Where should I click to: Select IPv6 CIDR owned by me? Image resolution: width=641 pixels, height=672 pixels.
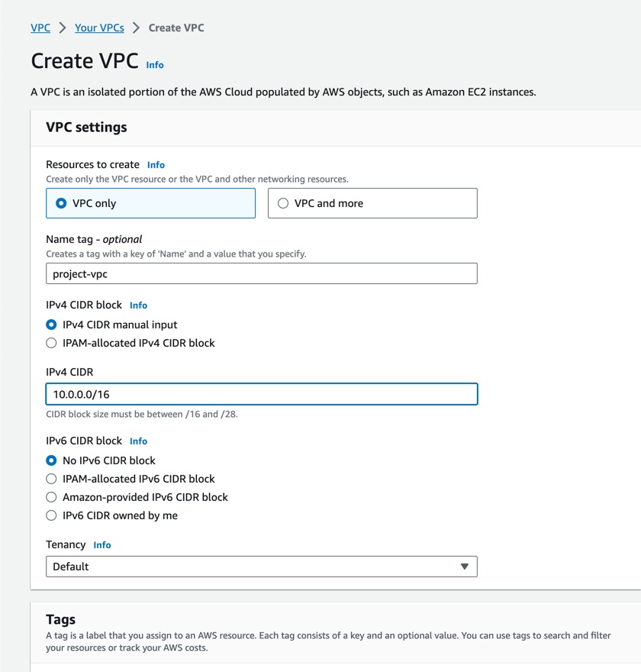point(51,515)
